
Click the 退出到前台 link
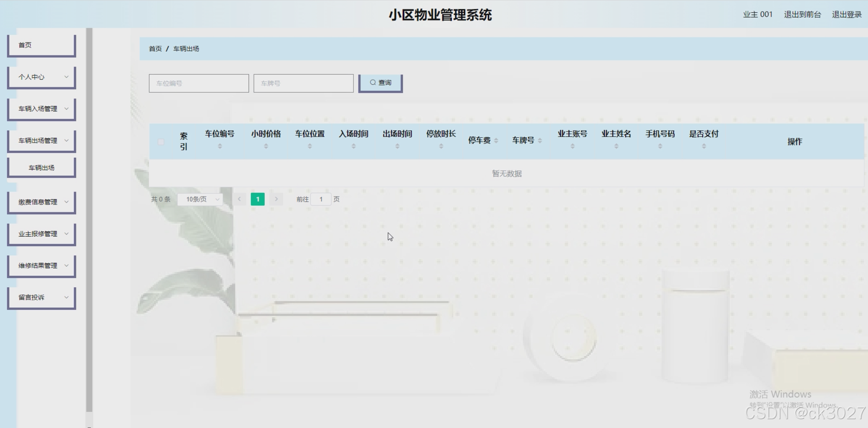coord(802,15)
